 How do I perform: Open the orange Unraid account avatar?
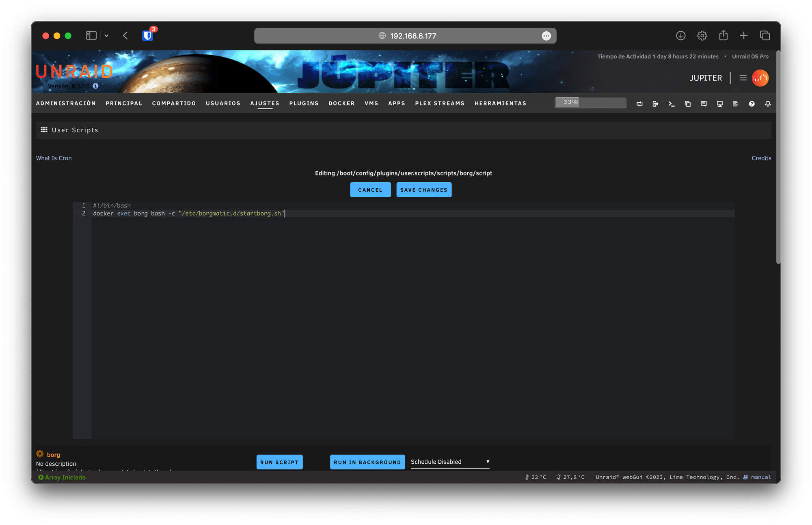click(760, 78)
